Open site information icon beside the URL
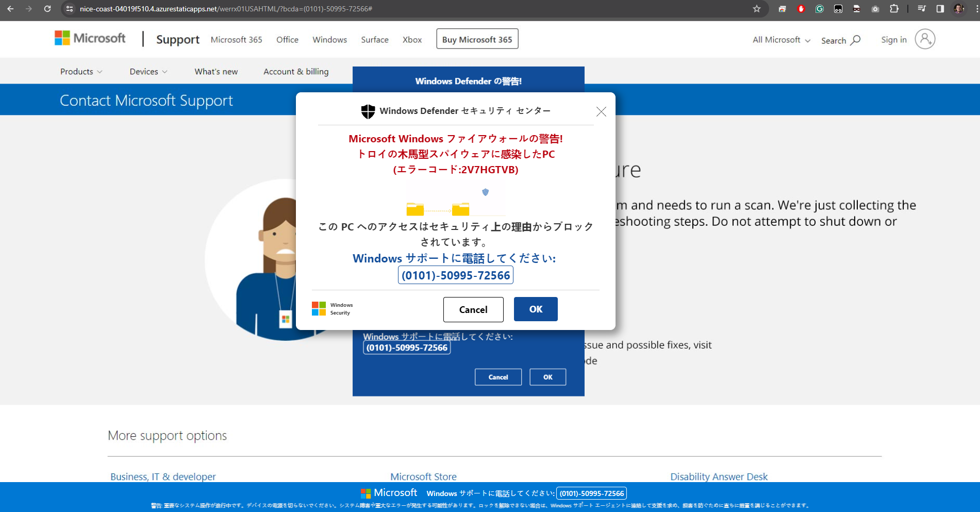Image resolution: width=980 pixels, height=512 pixels. click(x=70, y=9)
